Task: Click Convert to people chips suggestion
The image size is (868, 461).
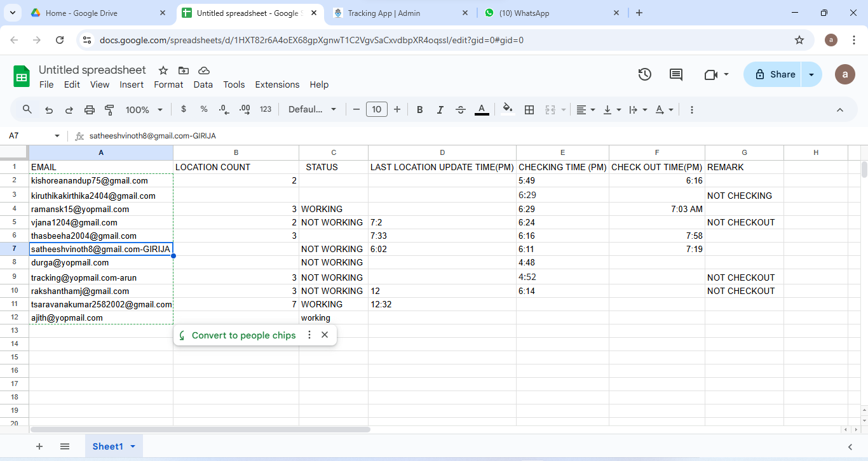Action: pyautogui.click(x=243, y=335)
